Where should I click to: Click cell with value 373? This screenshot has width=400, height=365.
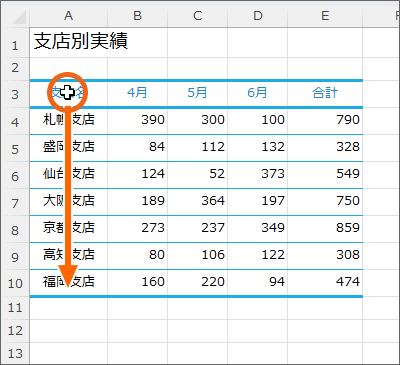pyautogui.click(x=258, y=175)
